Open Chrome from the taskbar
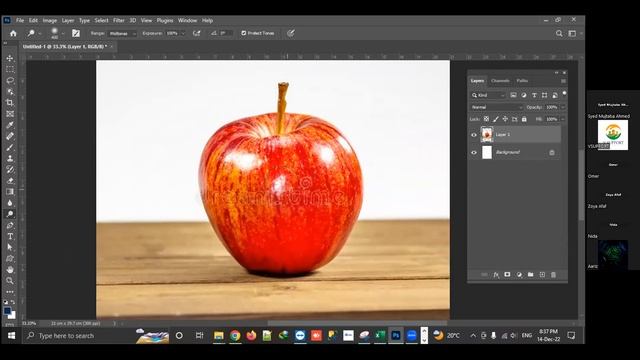 (x=235, y=336)
